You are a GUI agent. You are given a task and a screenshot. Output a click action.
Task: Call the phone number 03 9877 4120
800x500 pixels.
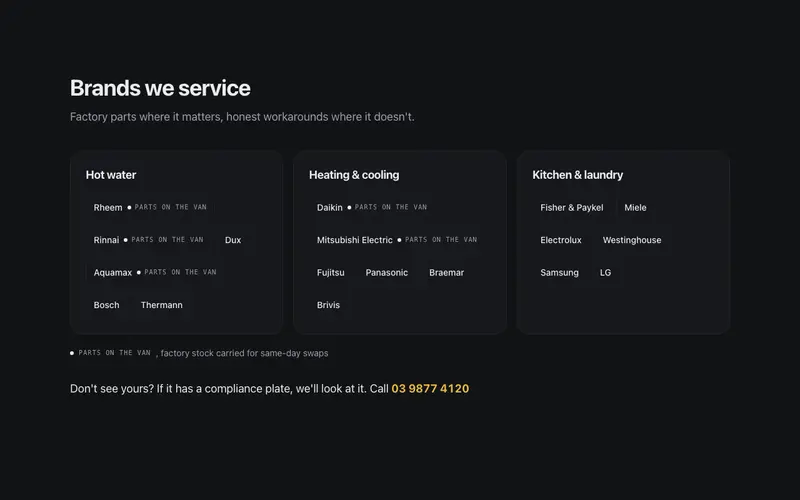point(430,389)
